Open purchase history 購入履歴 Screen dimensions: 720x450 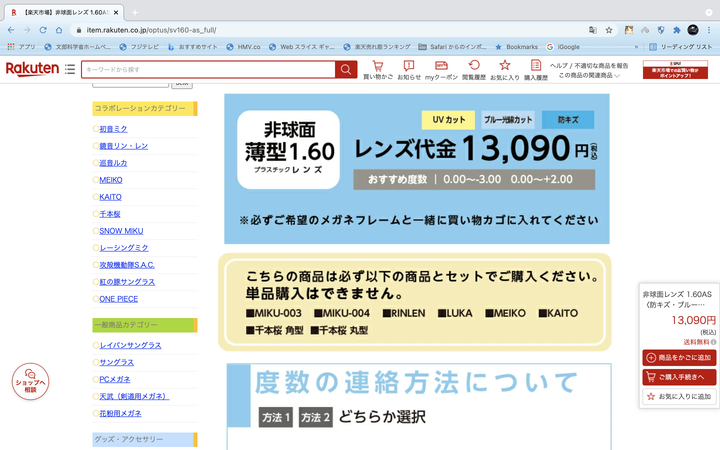[x=536, y=70]
